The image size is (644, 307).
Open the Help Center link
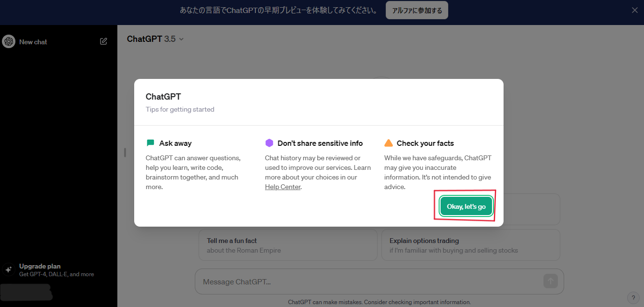pos(283,187)
